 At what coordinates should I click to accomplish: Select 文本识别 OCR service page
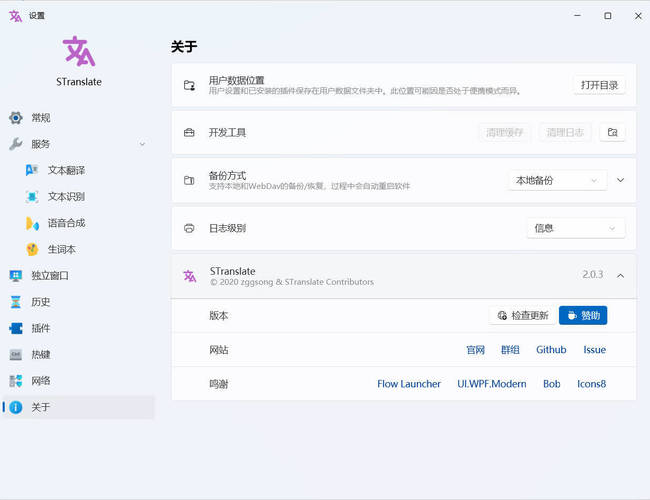click(x=66, y=197)
